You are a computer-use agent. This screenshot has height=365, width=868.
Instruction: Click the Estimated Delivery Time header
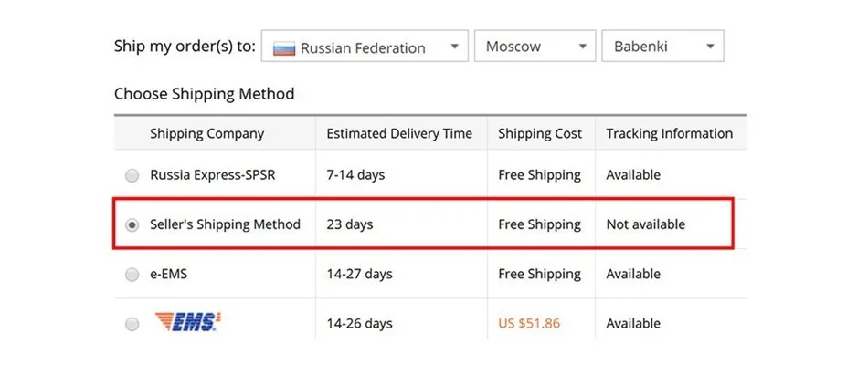click(399, 133)
